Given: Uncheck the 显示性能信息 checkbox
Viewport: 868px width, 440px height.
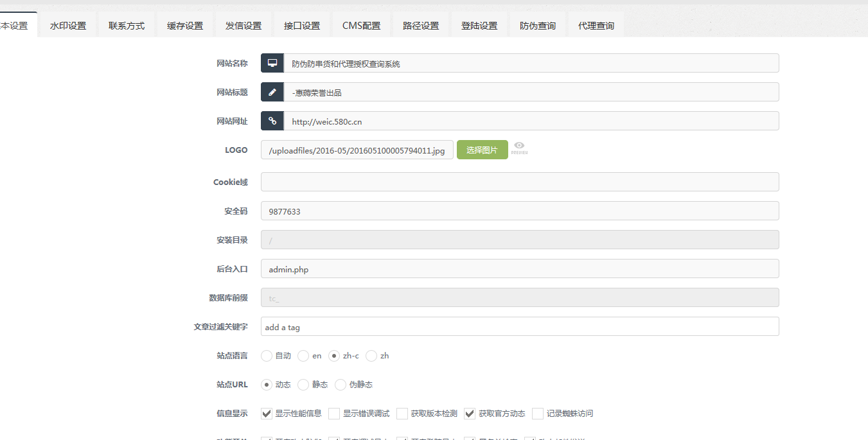Looking at the screenshot, I should click(x=267, y=414).
